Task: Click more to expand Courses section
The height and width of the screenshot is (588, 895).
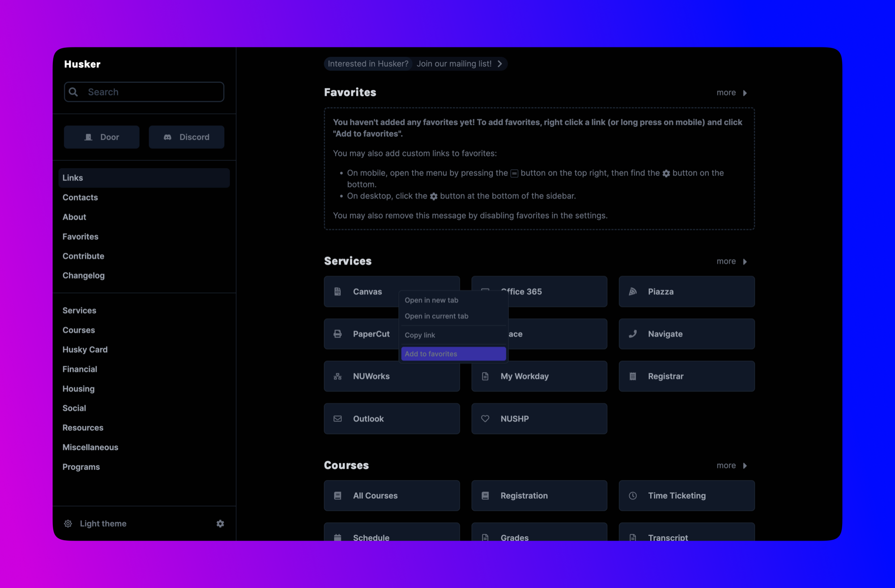Action: pos(731,465)
